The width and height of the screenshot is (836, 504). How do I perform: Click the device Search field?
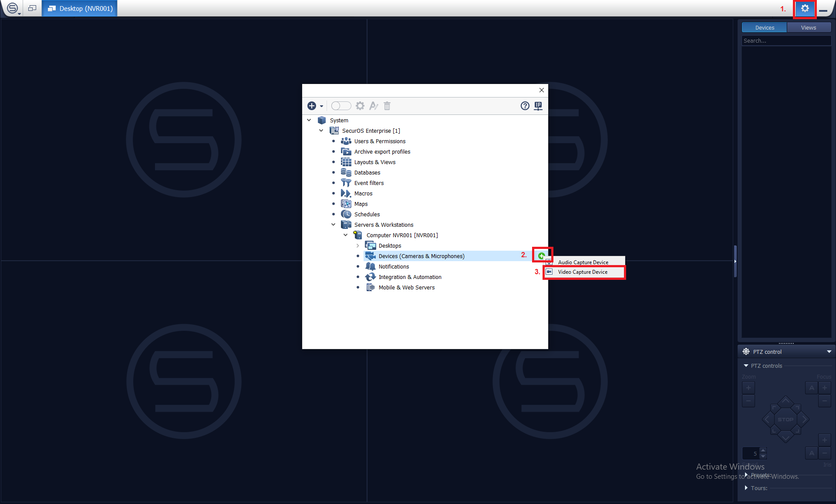(x=786, y=40)
